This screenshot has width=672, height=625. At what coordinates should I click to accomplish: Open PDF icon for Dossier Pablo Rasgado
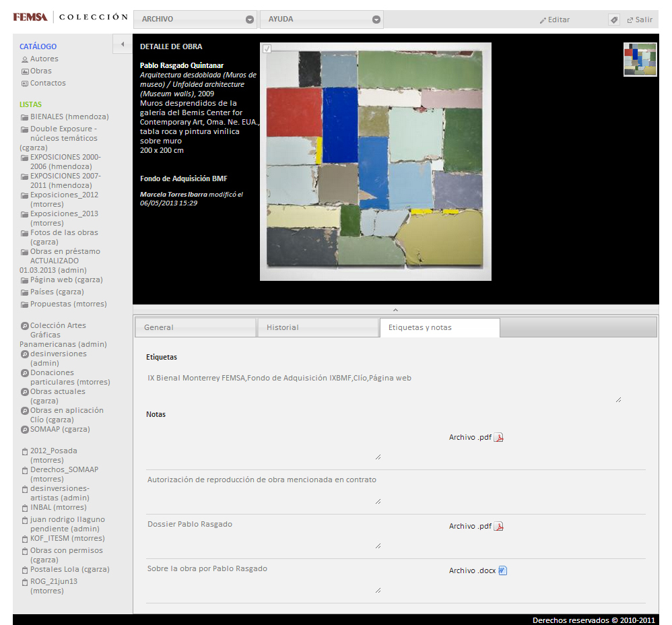[x=498, y=526]
